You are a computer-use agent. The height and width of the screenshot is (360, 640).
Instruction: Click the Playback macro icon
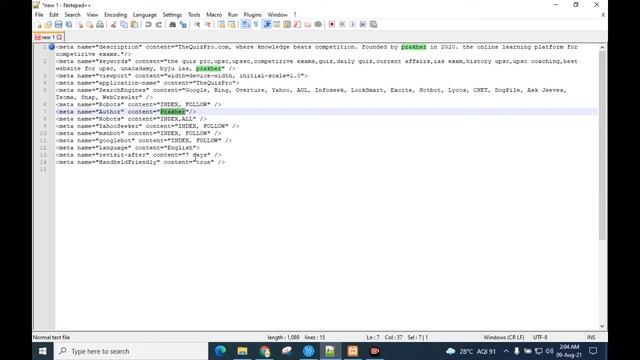353,24
